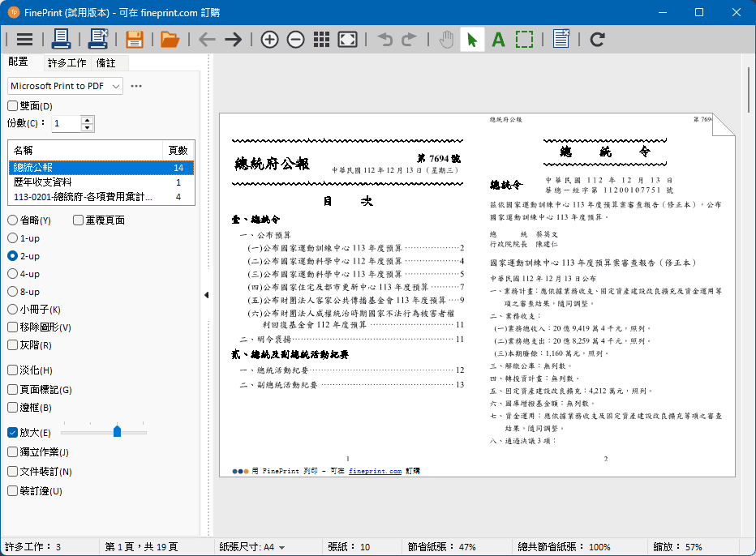Enable the 雙面 duplex checkbox
This screenshot has height=556, width=756.
[13, 106]
